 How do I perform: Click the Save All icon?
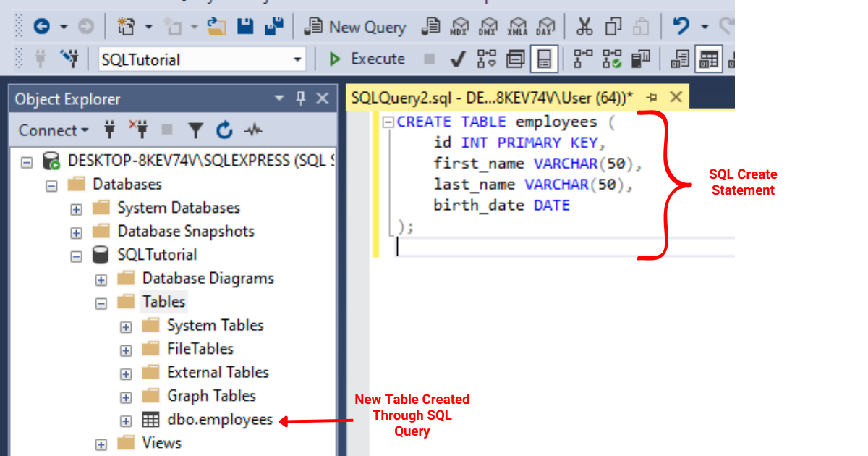(x=273, y=28)
